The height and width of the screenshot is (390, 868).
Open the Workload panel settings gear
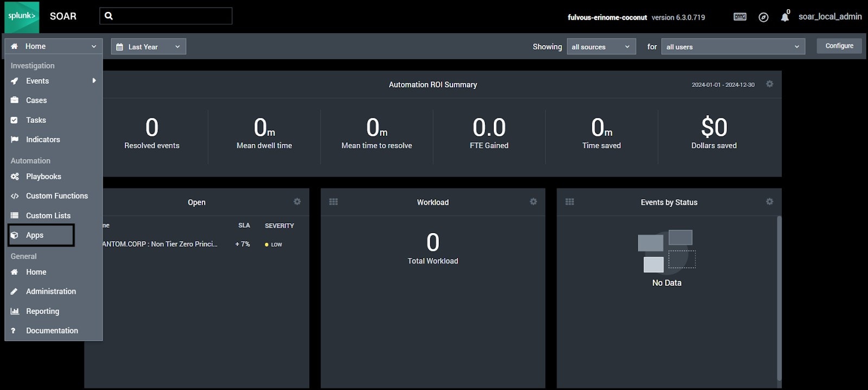(x=533, y=202)
